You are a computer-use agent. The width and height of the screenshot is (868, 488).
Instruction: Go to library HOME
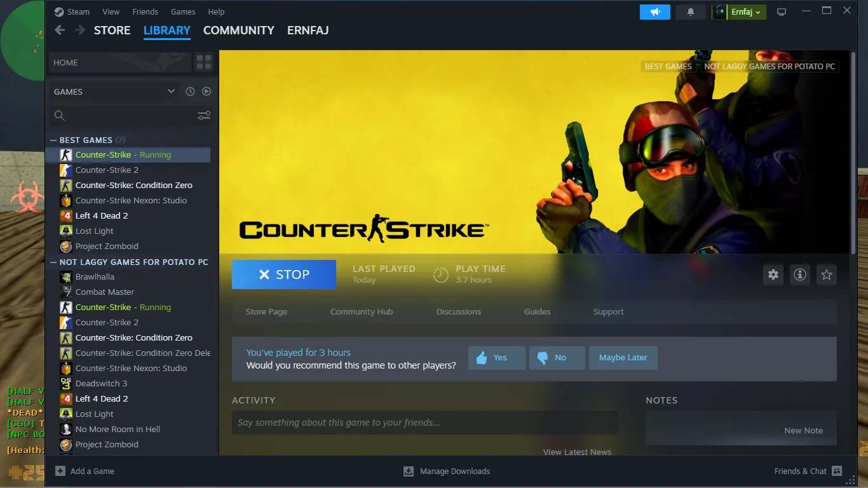120,62
